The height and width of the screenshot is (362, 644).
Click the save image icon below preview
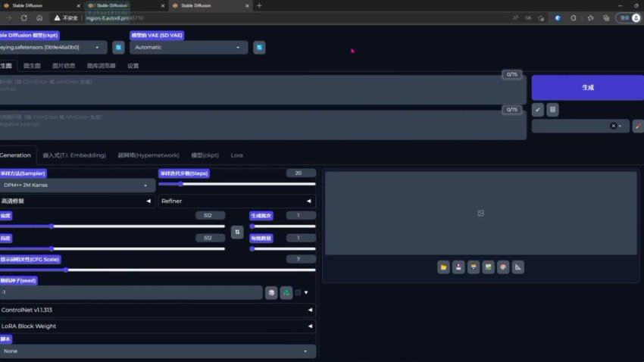coord(458,267)
